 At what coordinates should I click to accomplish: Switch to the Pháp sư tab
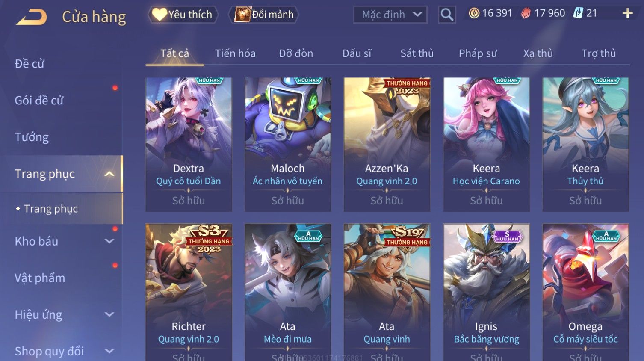[x=478, y=53]
